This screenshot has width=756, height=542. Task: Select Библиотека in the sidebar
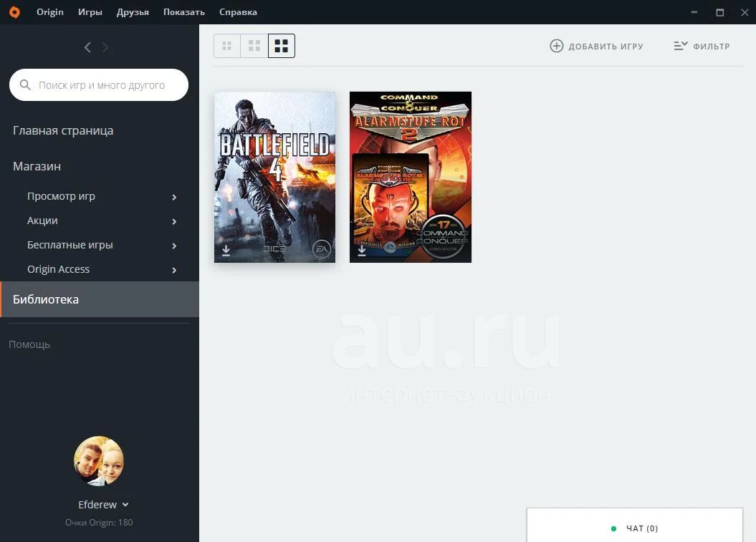click(100, 299)
